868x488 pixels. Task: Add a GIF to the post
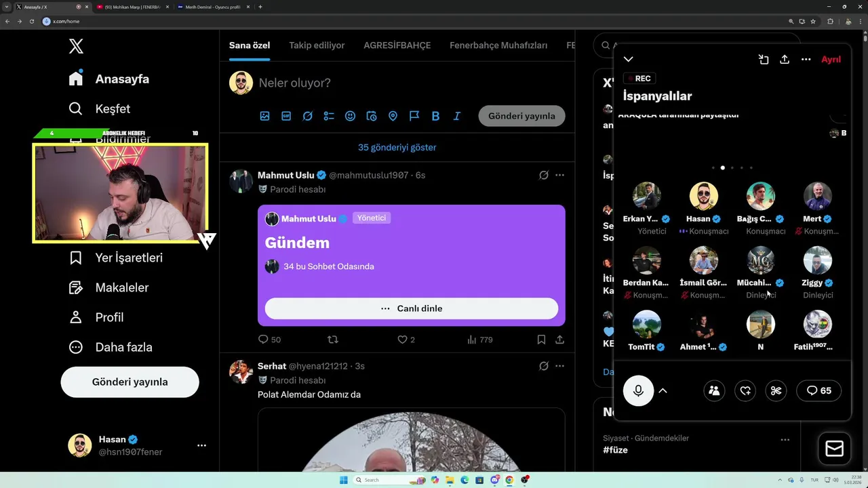(x=286, y=116)
